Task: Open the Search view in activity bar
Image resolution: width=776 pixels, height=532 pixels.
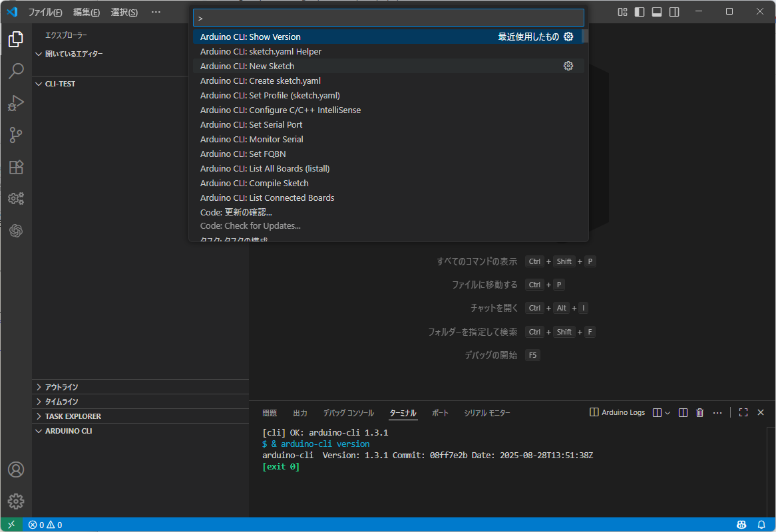Action: click(16, 70)
